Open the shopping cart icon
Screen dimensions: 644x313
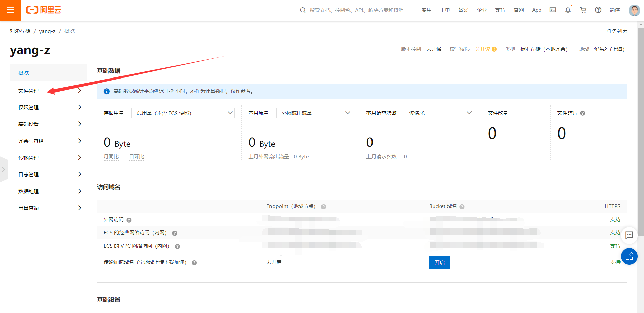point(583,10)
